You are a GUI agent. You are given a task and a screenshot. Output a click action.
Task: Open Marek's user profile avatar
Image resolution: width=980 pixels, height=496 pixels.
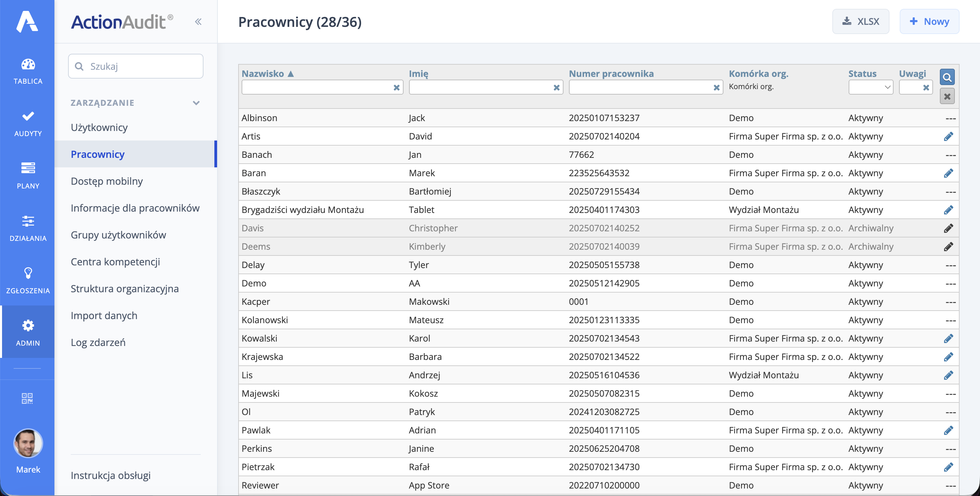coord(28,444)
